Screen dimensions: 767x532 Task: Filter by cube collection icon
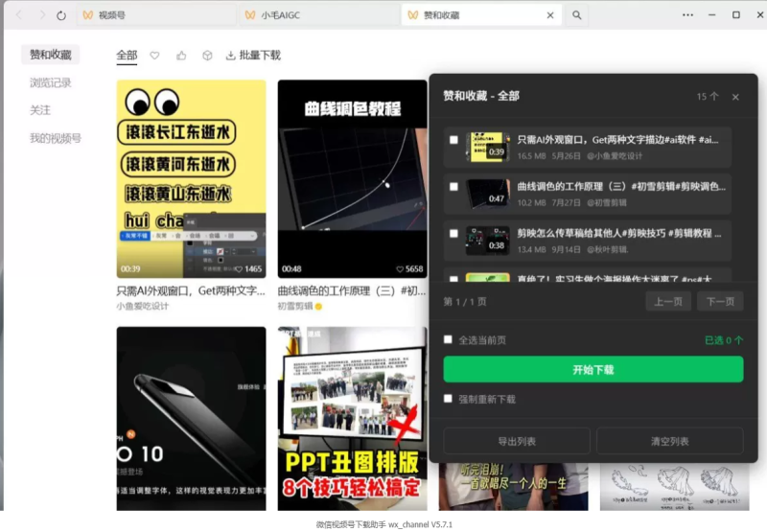coord(207,56)
